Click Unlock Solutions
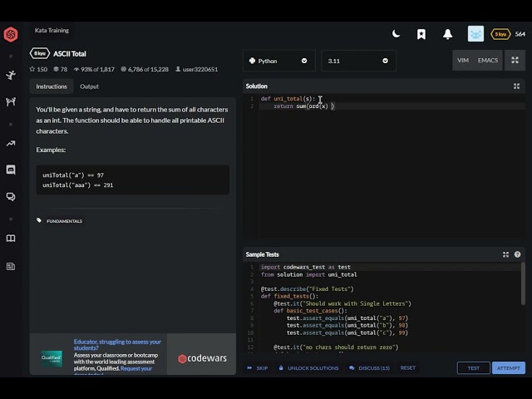532x399 pixels. point(308,367)
